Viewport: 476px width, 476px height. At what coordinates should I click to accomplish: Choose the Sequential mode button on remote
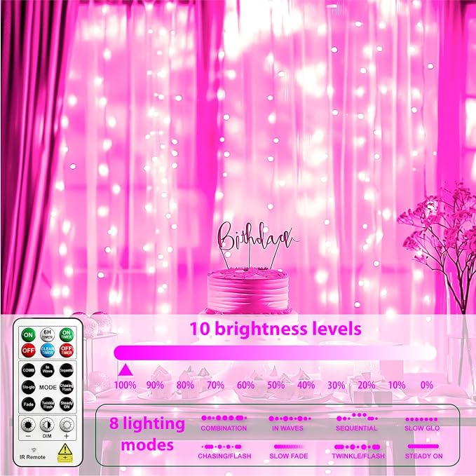coord(67,370)
